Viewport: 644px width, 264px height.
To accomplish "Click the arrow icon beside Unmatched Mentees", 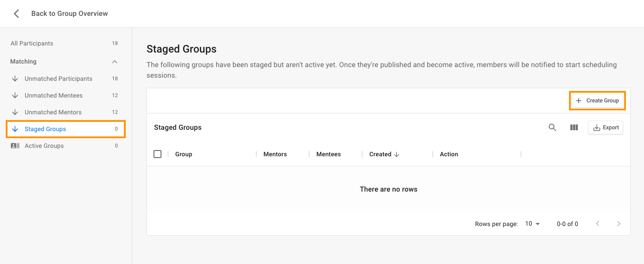I will coord(15,95).
